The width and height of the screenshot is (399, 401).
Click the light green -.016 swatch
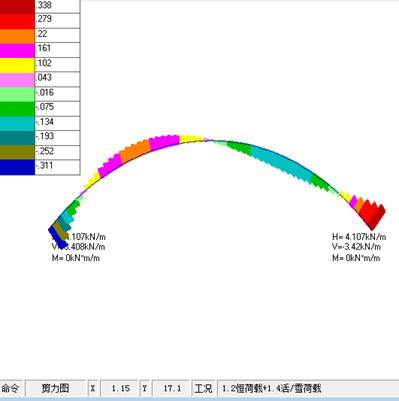click(17, 94)
